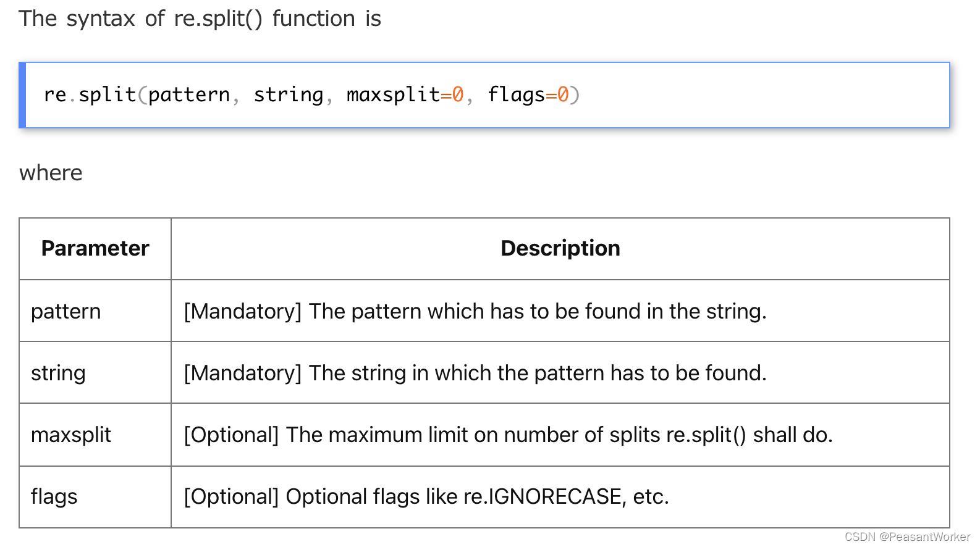Click the heading 'The syntax of re.split() function is'
The height and width of the screenshot is (547, 980).
click(x=200, y=19)
